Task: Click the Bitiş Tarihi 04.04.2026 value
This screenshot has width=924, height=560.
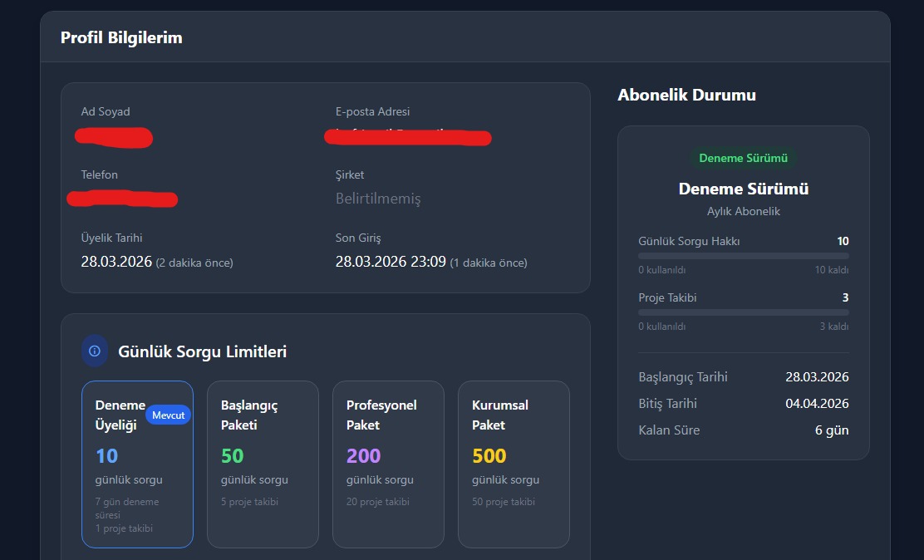Action: click(x=817, y=403)
